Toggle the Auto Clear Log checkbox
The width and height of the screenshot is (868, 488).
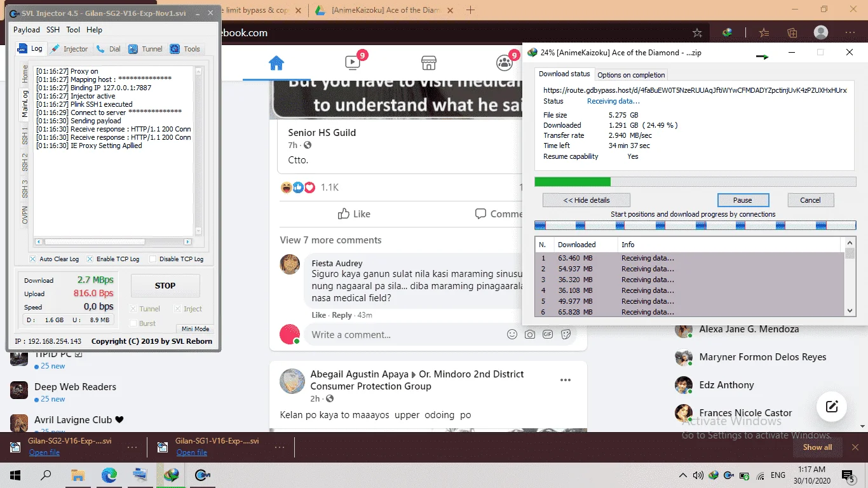click(54, 259)
